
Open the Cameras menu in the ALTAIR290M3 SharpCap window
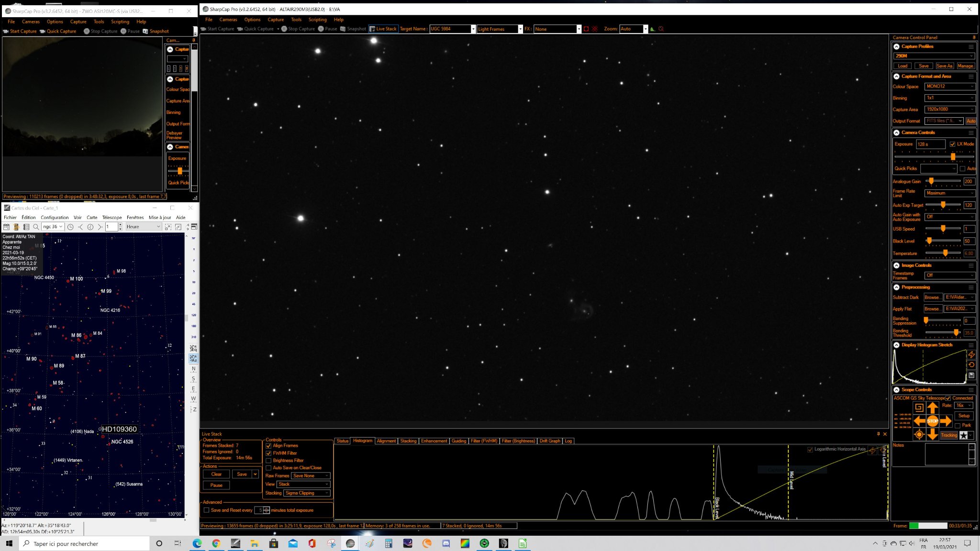[x=228, y=20]
